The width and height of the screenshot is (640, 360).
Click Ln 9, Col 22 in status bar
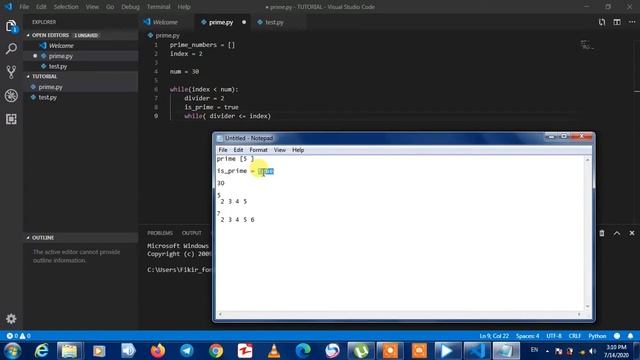494,336
